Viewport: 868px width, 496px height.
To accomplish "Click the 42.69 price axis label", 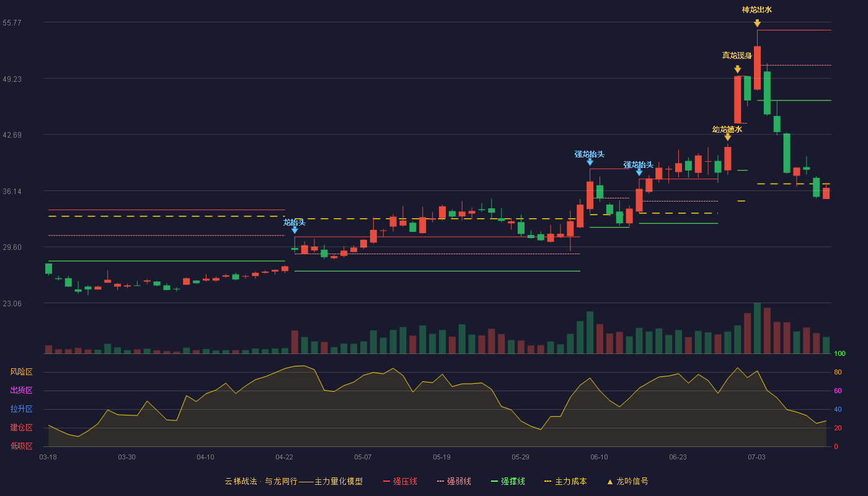I will [12, 135].
